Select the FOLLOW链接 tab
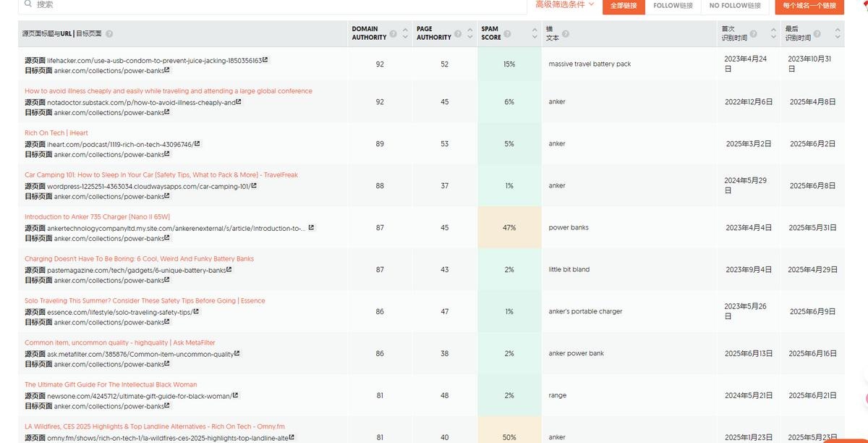Screen dimensions: 868x443 [x=673, y=6]
